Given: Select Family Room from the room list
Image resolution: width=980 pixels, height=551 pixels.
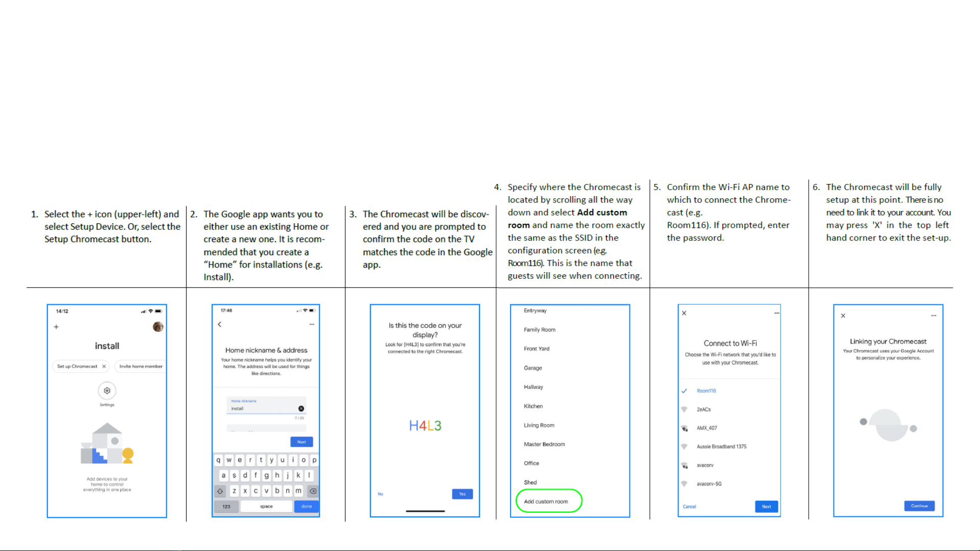Looking at the screenshot, I should (540, 330).
